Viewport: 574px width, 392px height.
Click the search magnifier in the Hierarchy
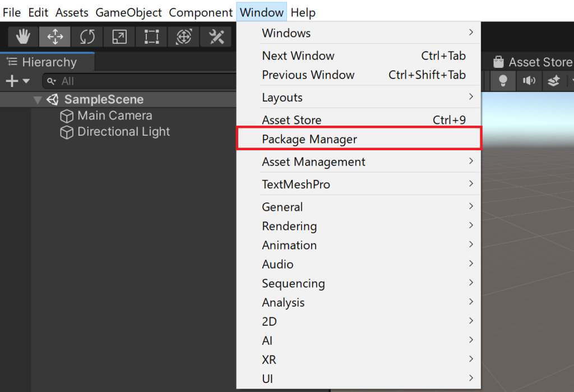52,81
